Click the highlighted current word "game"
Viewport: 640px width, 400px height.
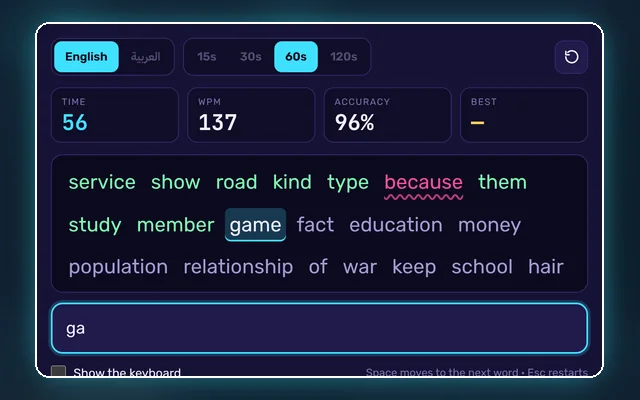click(256, 225)
